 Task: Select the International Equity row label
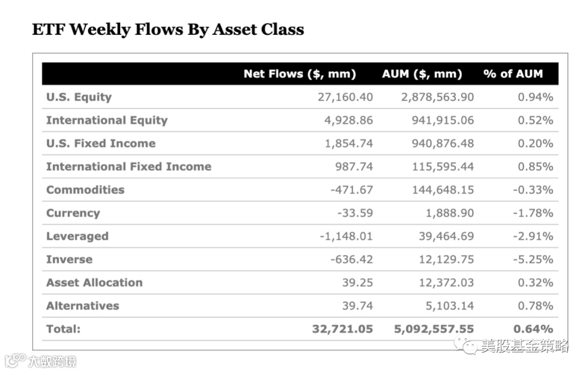(107, 120)
